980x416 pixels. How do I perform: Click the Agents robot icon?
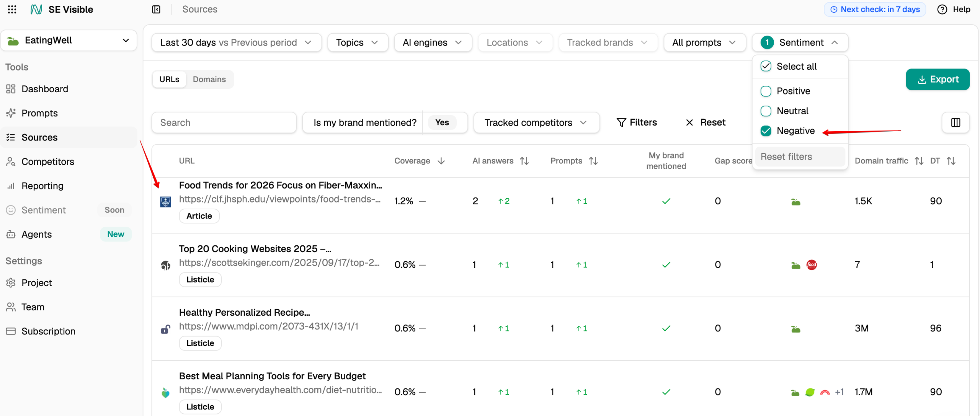coord(11,234)
